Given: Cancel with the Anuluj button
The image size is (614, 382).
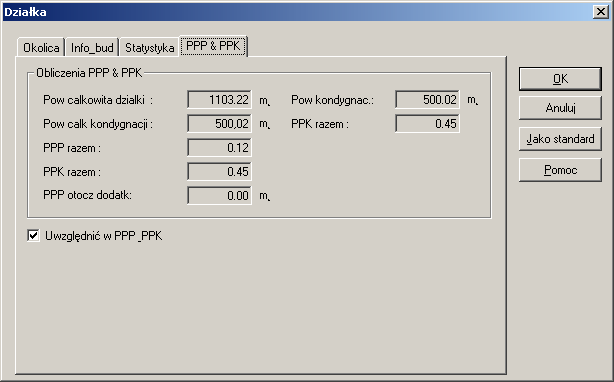Looking at the screenshot, I should (560, 108).
